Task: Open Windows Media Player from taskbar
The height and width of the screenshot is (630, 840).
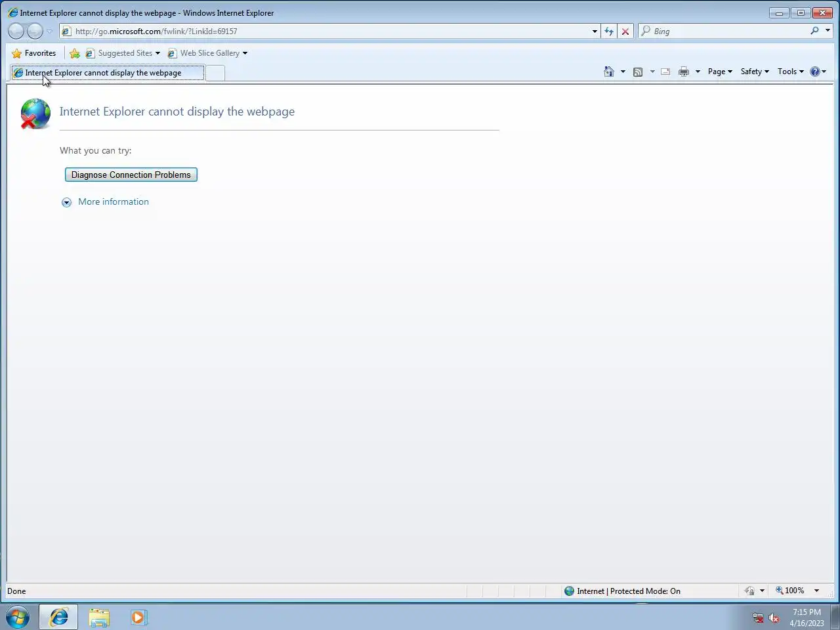Action: tap(138, 617)
